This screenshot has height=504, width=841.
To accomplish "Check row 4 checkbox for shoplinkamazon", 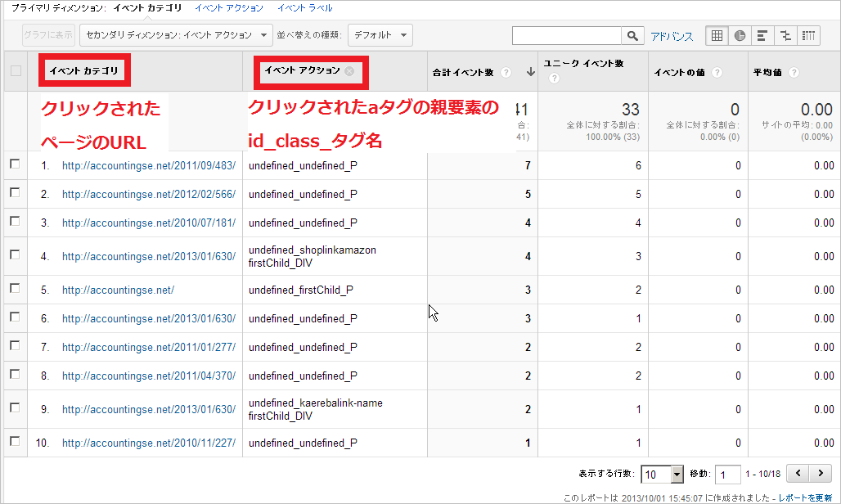I will (x=15, y=254).
